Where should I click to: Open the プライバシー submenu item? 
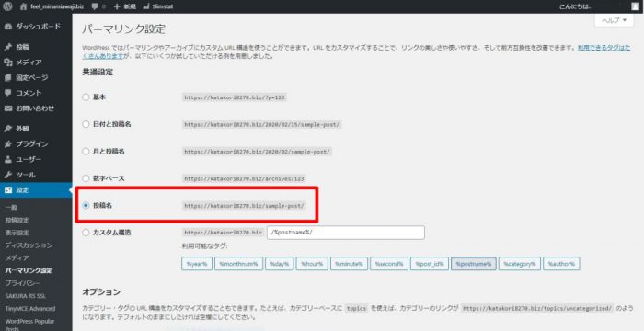coord(23,283)
